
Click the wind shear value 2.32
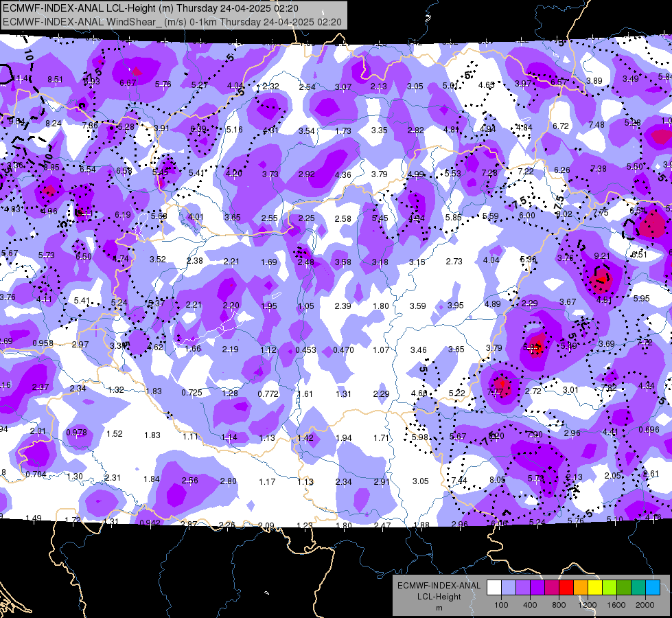[x=271, y=87]
